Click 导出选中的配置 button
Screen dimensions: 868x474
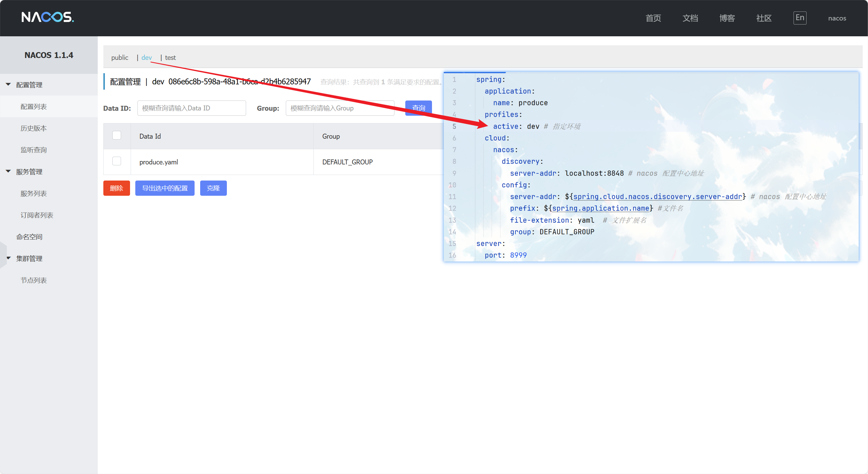click(165, 188)
